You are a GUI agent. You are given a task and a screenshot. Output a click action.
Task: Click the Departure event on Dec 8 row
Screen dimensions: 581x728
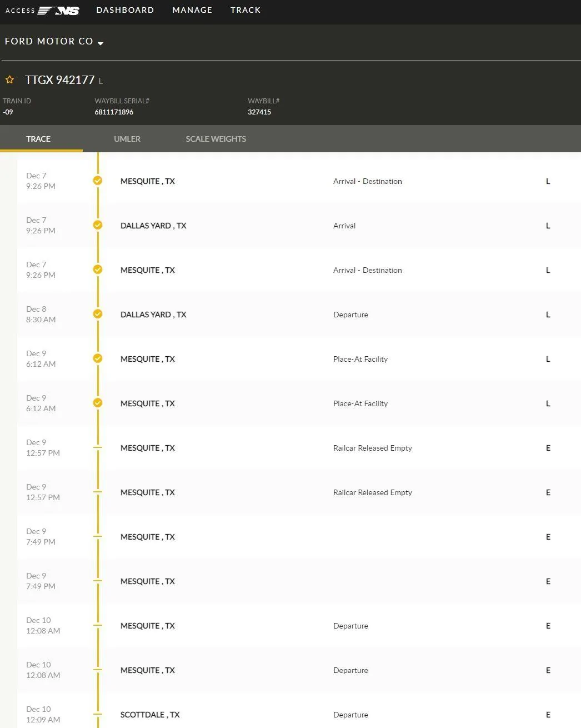click(350, 315)
